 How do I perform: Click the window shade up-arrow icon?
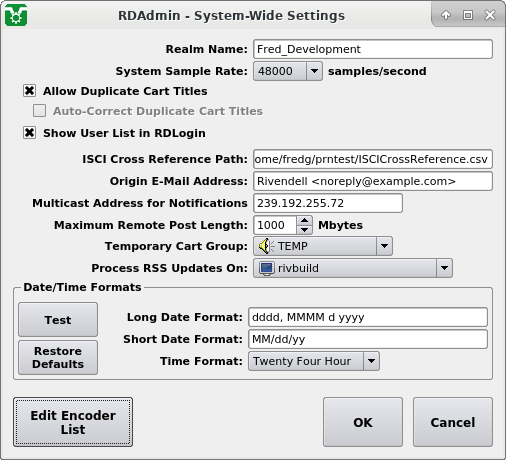(x=446, y=15)
